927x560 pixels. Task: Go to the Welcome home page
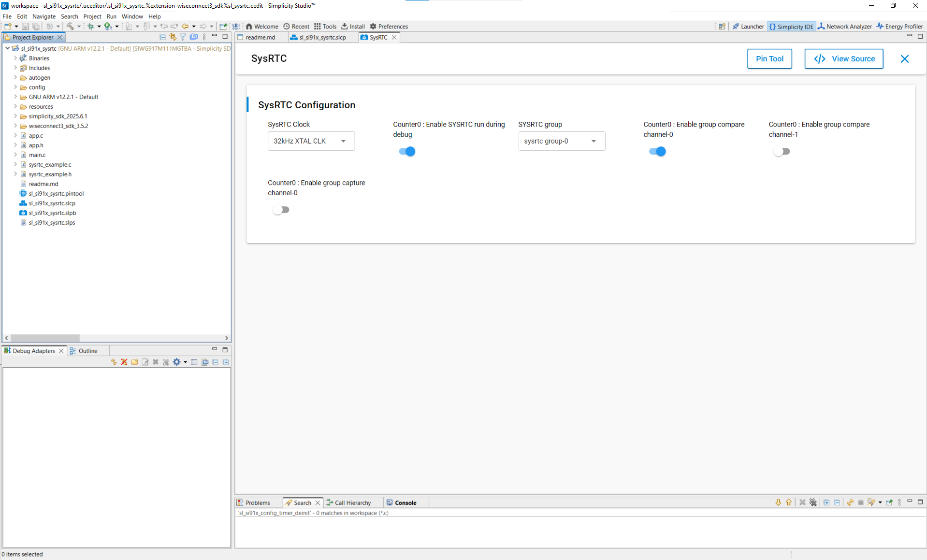pyautogui.click(x=262, y=27)
